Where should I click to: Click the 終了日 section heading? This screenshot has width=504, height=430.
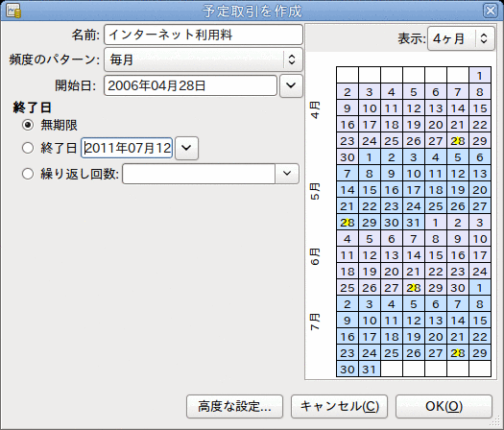32,107
